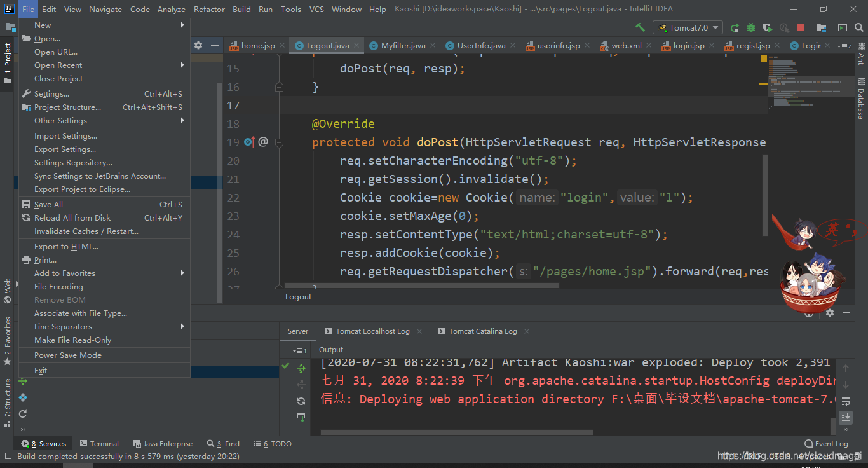Expand the Open Recent submenu
Screen dimensions: 868x468
click(x=105, y=65)
